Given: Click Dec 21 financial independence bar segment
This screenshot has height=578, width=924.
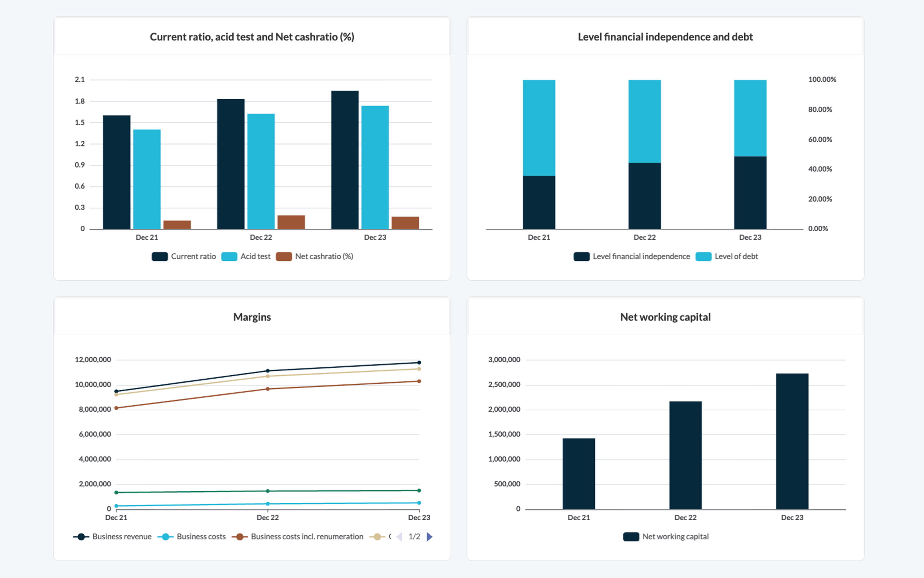Looking at the screenshot, I should point(539,203).
